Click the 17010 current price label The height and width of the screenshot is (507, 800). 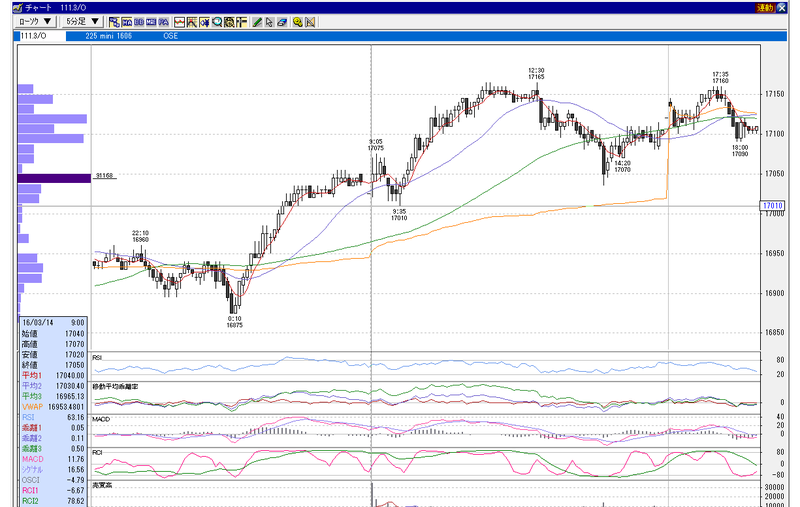tap(772, 206)
